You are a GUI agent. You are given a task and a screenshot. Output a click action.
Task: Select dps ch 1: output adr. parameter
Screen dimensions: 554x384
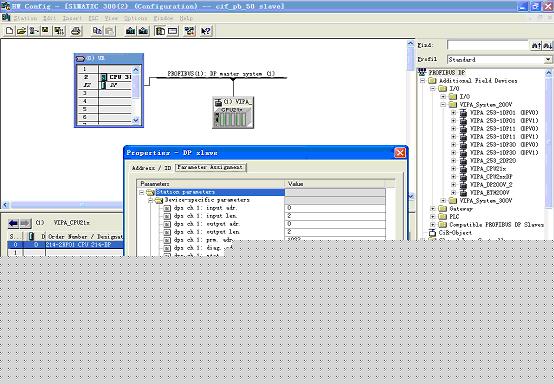(x=207, y=224)
